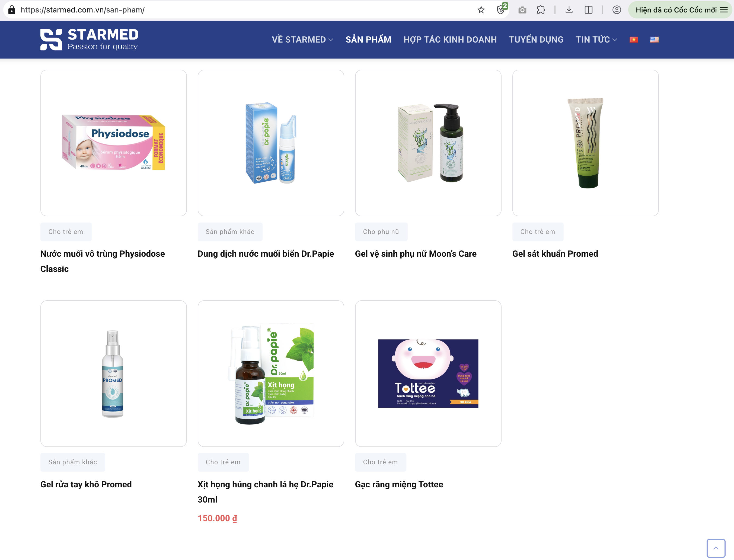This screenshot has height=560, width=734.
Task: Open the TUYỂN DỤNG menu item
Action: pyautogui.click(x=536, y=40)
